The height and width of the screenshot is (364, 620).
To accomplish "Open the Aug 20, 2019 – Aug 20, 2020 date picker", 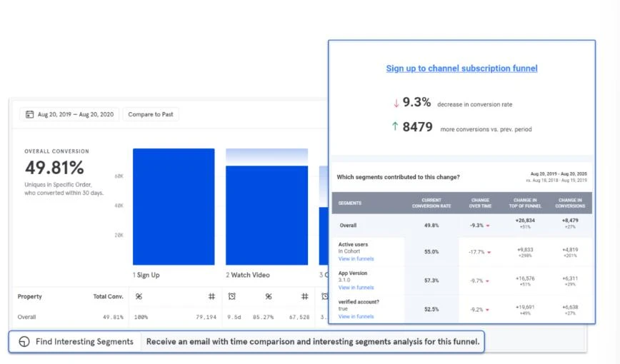I will click(69, 115).
